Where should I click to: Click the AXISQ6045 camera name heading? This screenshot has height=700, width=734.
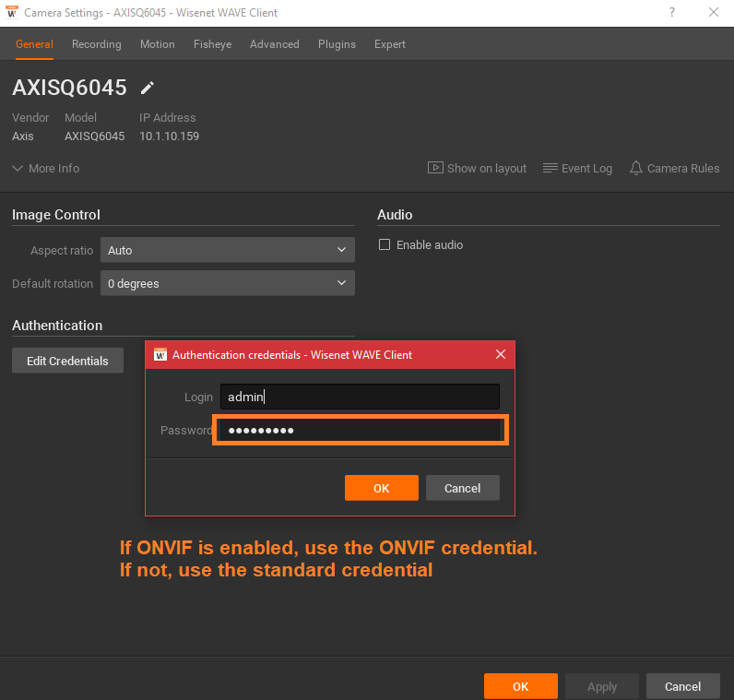coord(69,87)
